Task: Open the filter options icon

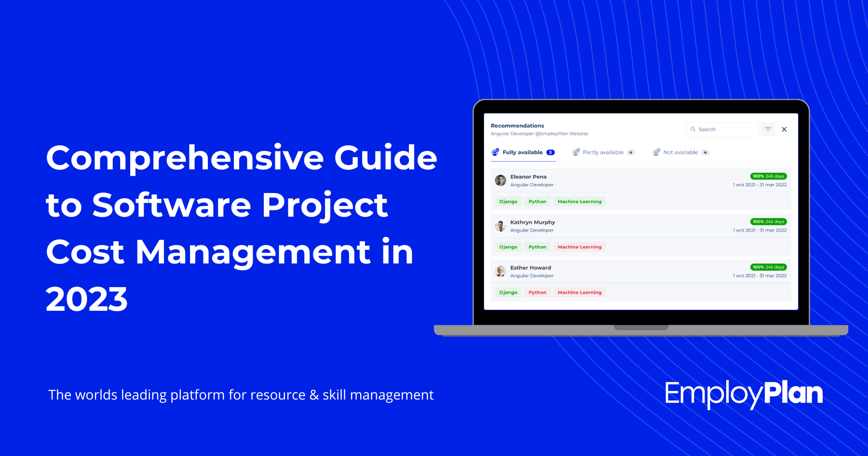Action: [x=768, y=129]
